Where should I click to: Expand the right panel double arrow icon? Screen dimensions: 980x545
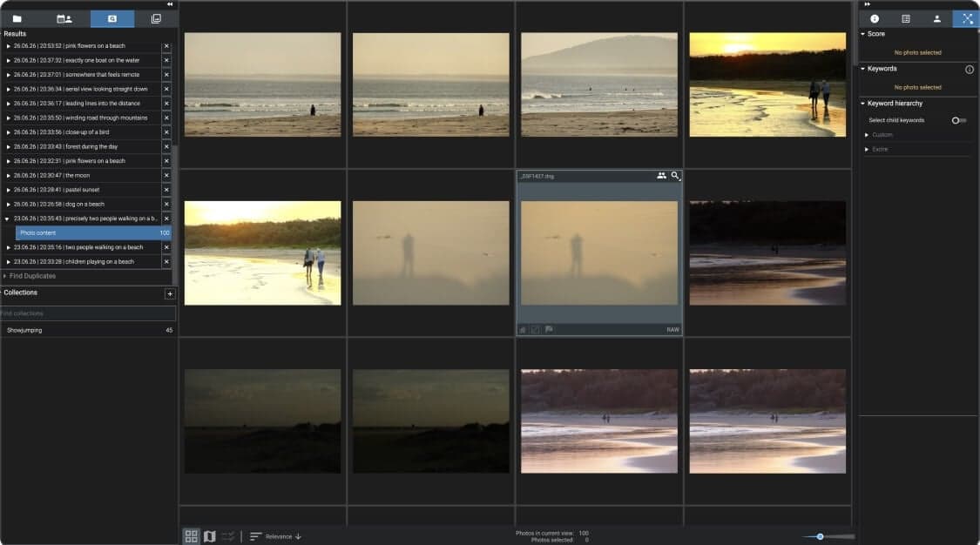pos(867,3)
